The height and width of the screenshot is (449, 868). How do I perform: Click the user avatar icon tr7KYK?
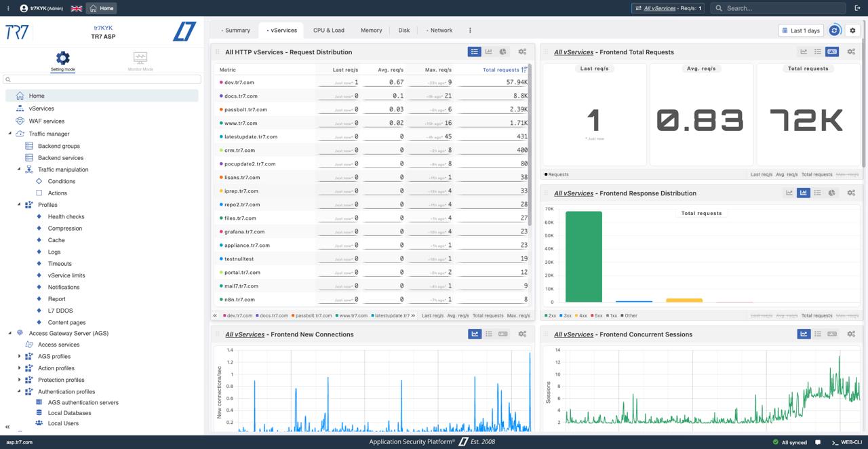[24, 8]
